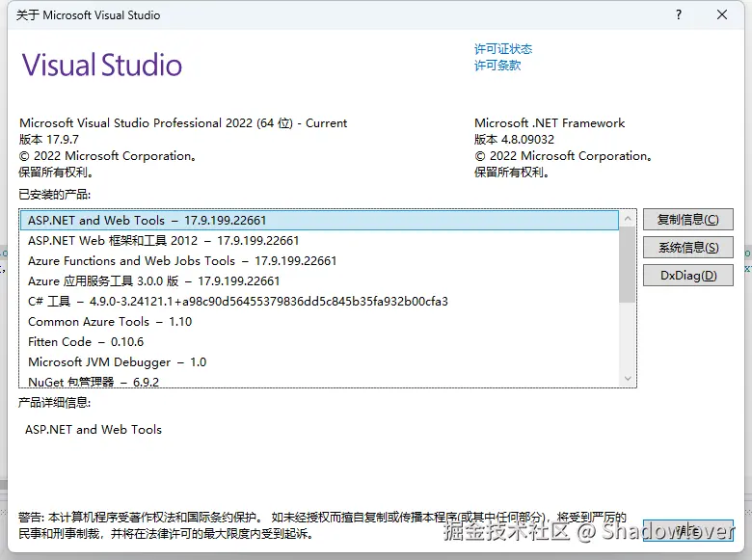Open the 许可条款 link
This screenshot has width=752, height=560.
click(497, 66)
